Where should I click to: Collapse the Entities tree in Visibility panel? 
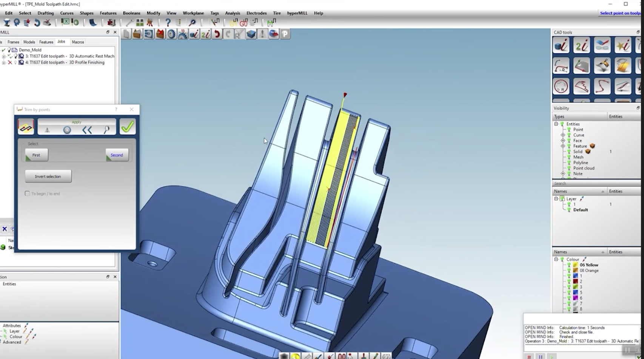tap(556, 124)
